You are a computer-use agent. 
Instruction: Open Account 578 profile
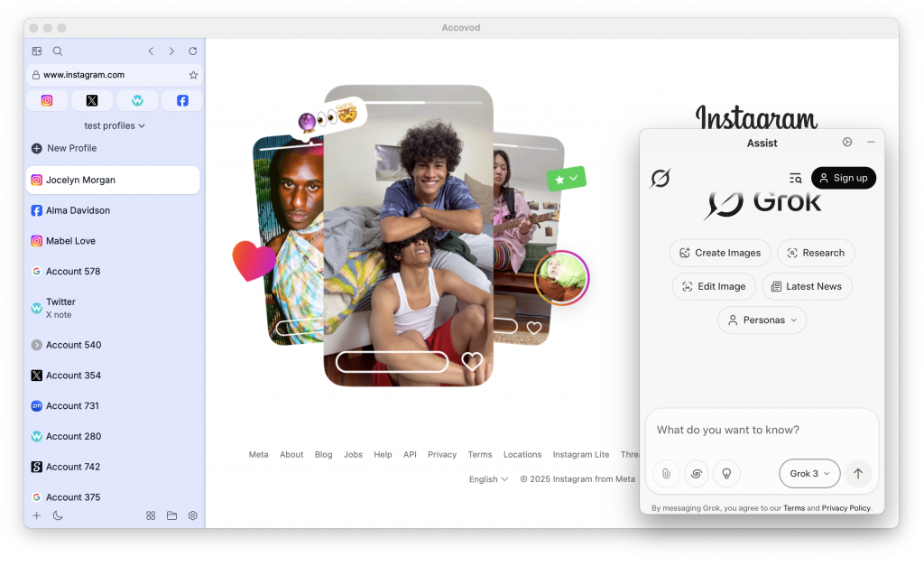point(113,271)
